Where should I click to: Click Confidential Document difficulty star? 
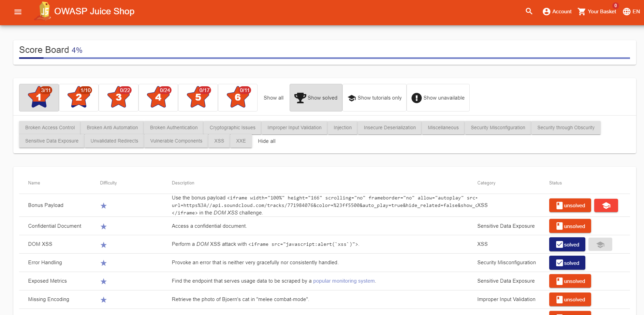pyautogui.click(x=104, y=226)
